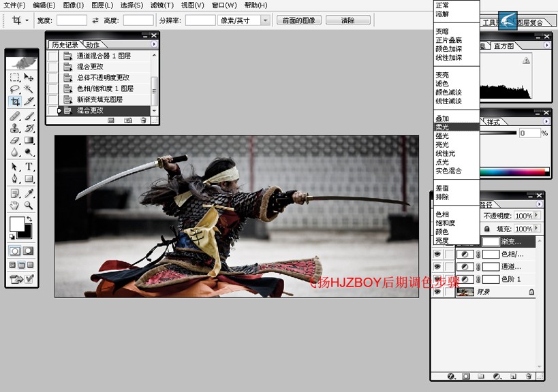Select the Lasso tool

tap(14, 89)
